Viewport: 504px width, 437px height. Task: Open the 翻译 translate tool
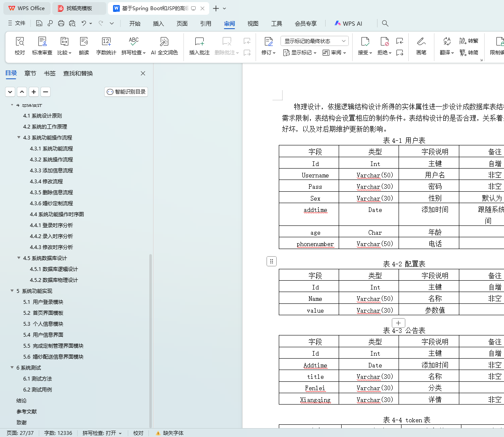coord(447,46)
